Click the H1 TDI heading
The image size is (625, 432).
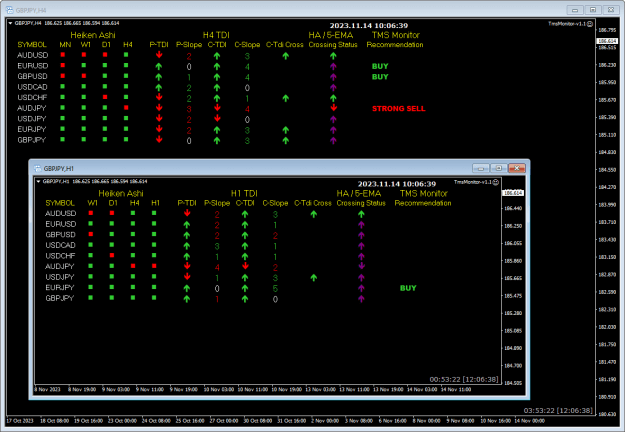tap(244, 193)
